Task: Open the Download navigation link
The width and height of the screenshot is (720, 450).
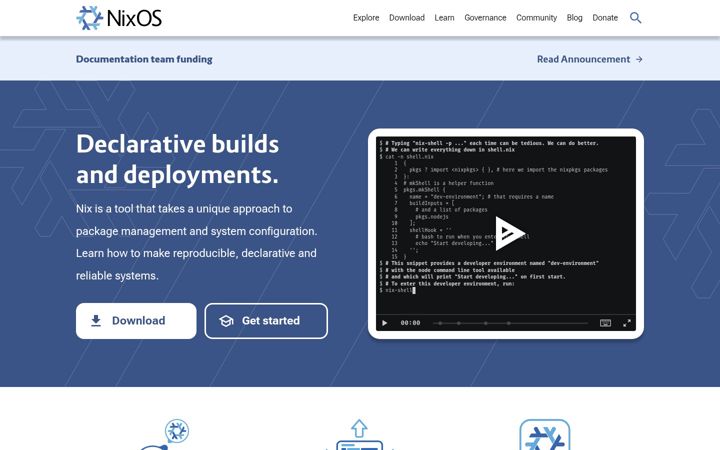Action: (407, 17)
